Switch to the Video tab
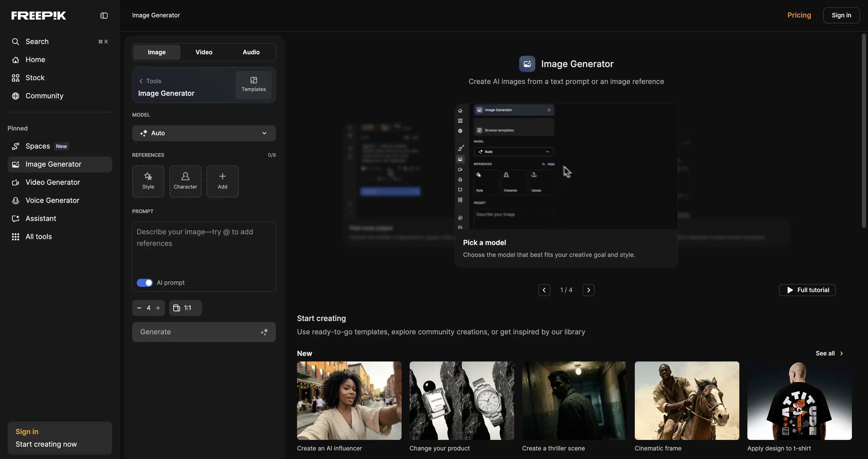Viewport: 868px width, 459px height. (x=204, y=52)
